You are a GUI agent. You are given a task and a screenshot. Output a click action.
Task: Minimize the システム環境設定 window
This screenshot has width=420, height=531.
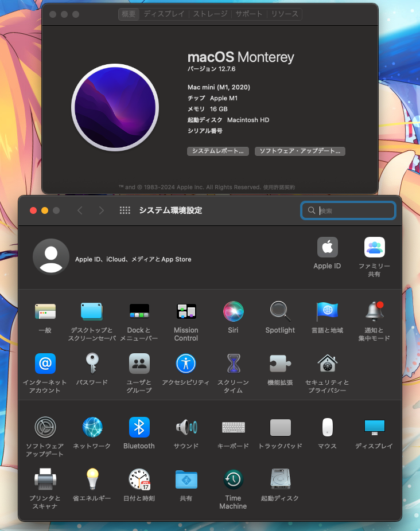[x=45, y=210]
